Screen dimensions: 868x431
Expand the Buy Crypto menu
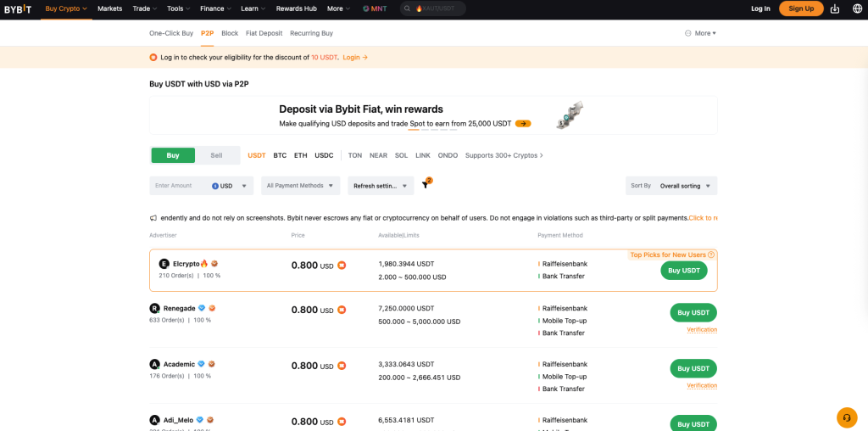click(66, 8)
